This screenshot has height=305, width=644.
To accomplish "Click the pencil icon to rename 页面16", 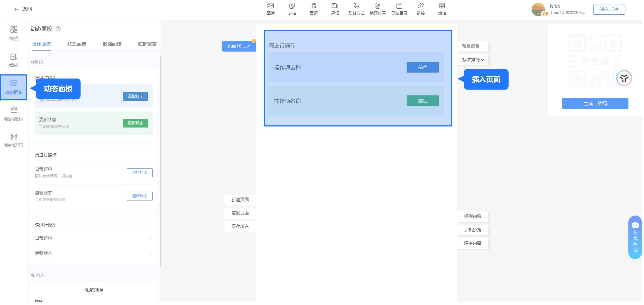I will click(x=249, y=46).
